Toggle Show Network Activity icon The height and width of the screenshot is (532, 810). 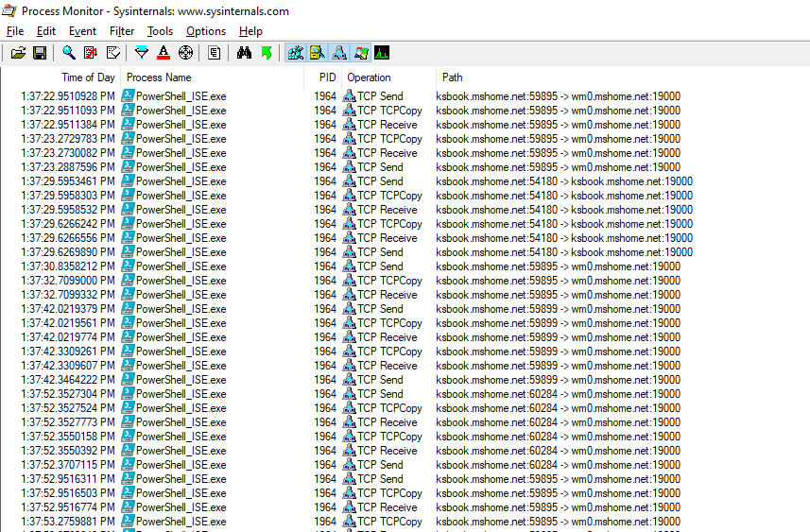click(x=339, y=53)
